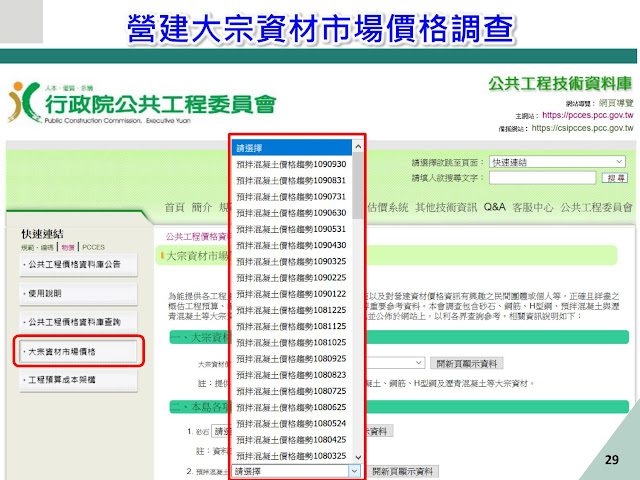Click the dropdown list scrollbar thumb
This screenshot has width=640, height=480.
pos(358,186)
